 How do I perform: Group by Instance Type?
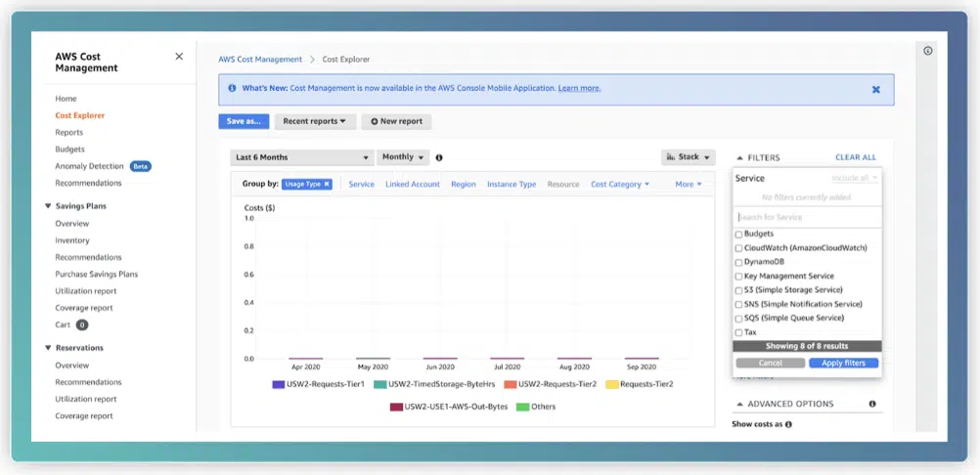(x=512, y=184)
